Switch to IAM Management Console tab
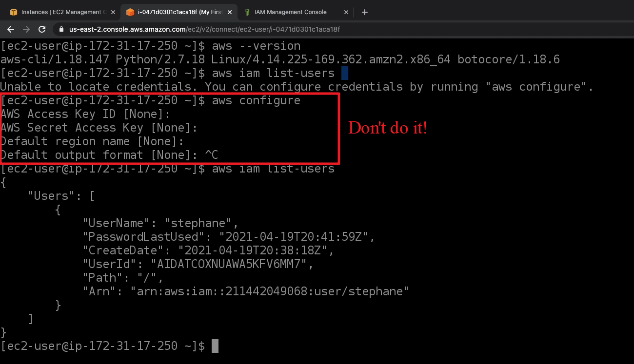634x364 pixels. (292, 12)
